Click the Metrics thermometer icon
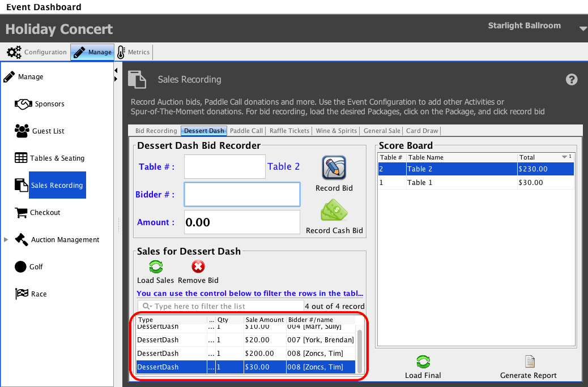588x387 pixels. tap(121, 52)
